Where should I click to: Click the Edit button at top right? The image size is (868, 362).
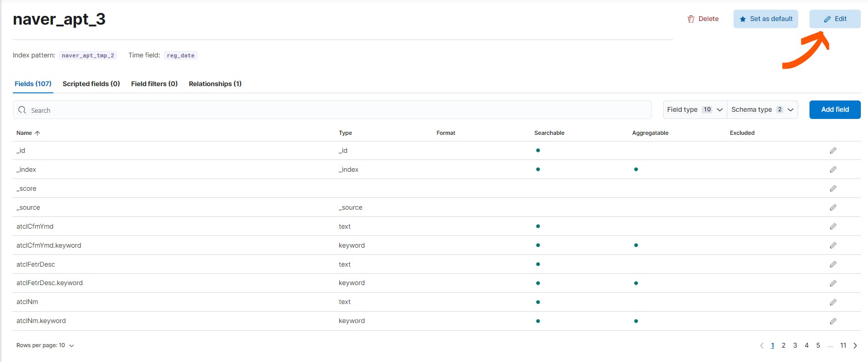coord(835,19)
